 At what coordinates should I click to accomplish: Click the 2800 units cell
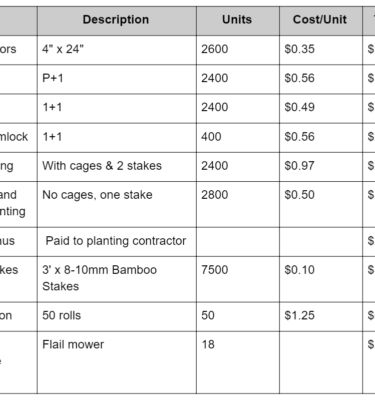tap(238, 204)
